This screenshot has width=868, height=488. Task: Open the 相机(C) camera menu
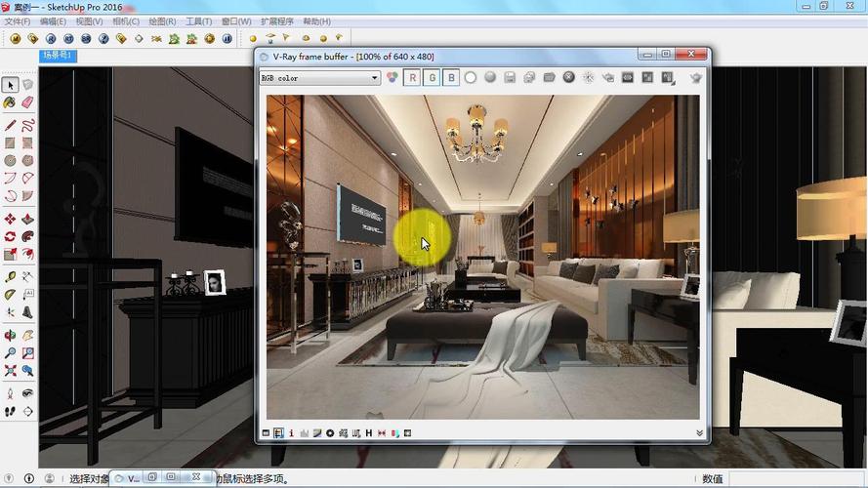click(x=126, y=21)
